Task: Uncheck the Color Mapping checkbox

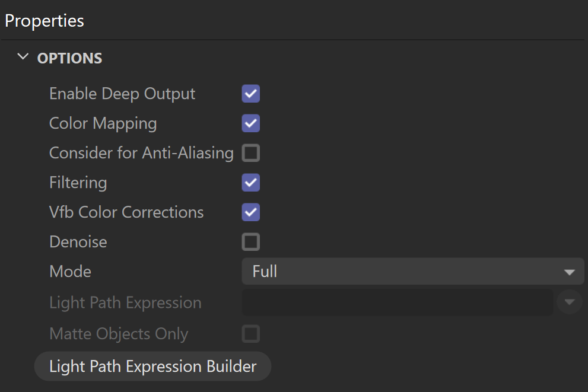Action: click(x=251, y=123)
